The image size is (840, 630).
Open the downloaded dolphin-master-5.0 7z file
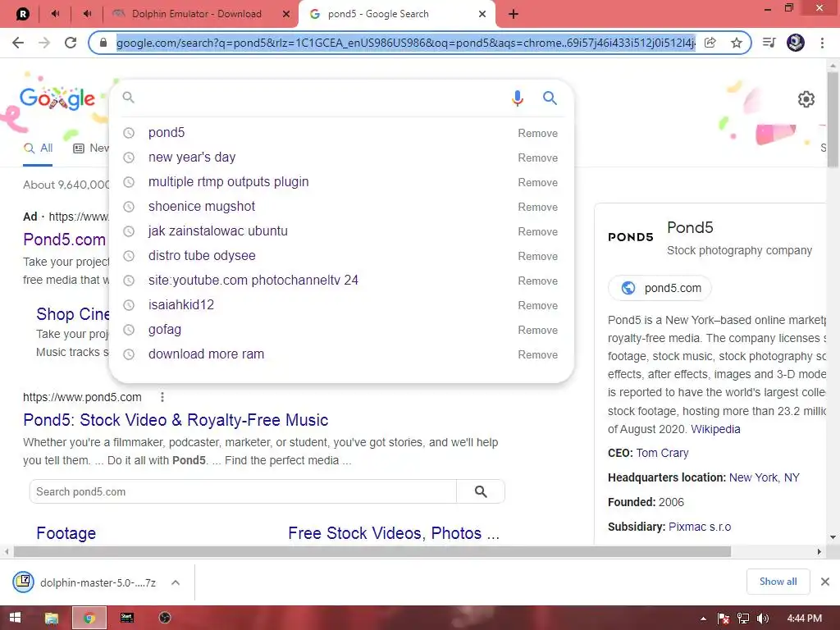click(x=84, y=582)
